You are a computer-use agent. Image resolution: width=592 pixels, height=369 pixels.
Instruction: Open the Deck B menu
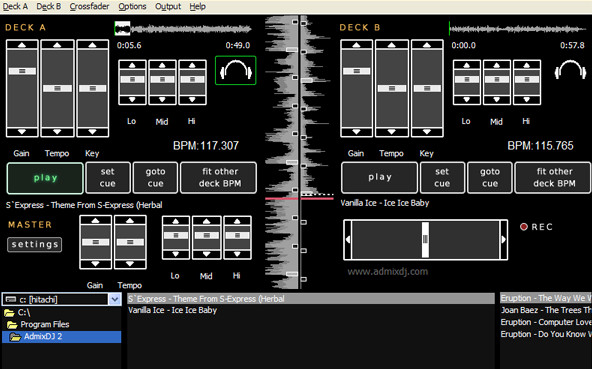(49, 6)
